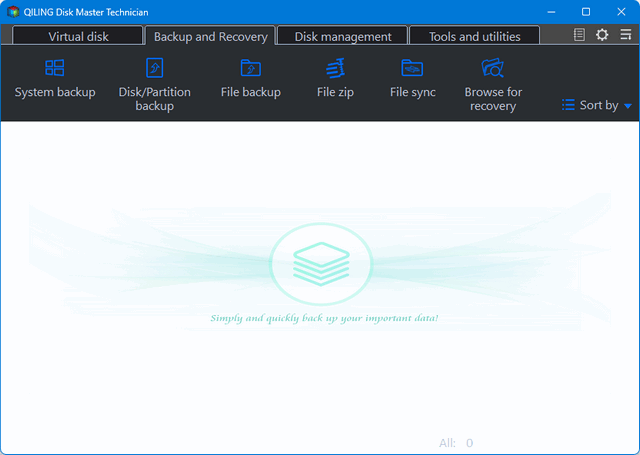Open the System backup tool
Screen dimensions: 640x455
tap(55, 79)
